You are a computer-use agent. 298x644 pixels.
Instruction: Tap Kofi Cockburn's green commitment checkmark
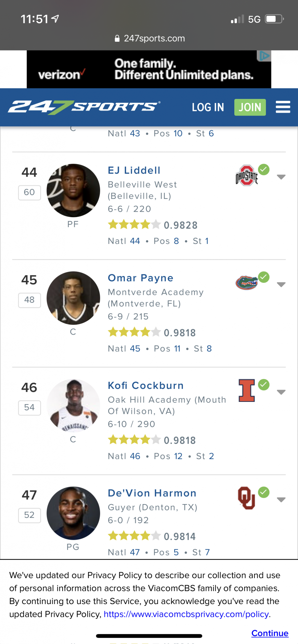click(264, 385)
